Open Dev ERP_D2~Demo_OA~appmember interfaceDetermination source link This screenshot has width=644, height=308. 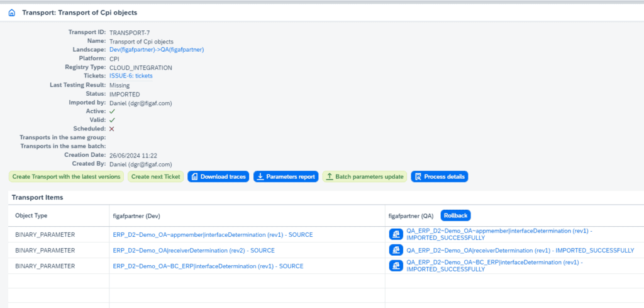coord(213,235)
